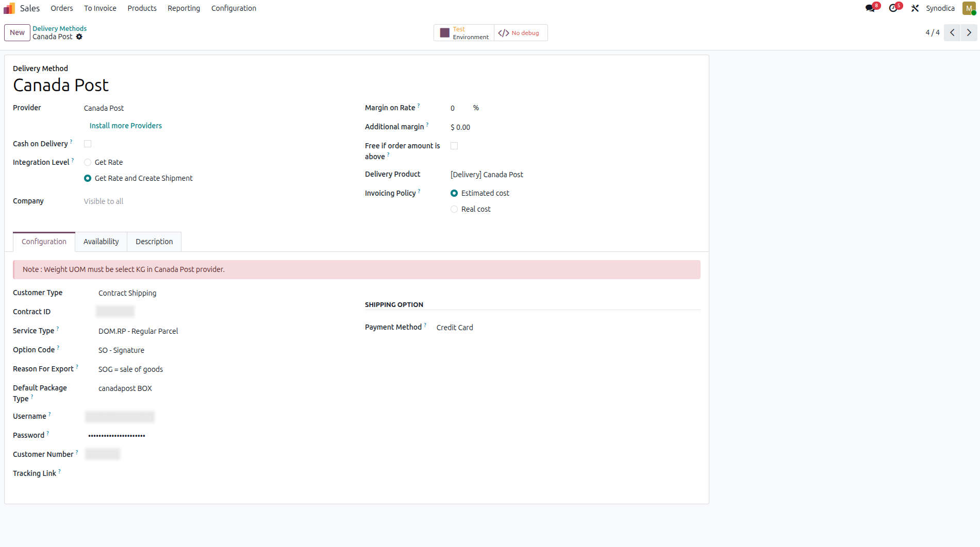Choose Real cost invoicing policy
980x547 pixels.
pos(454,209)
